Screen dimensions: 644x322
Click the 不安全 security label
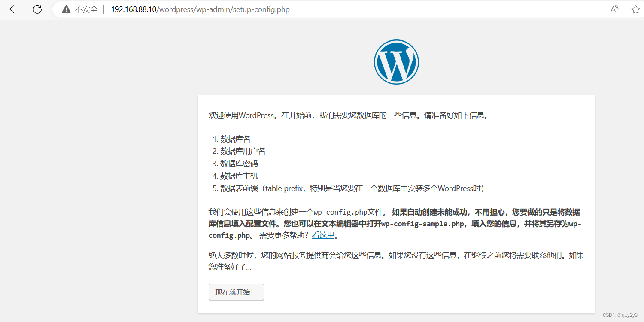86,9
